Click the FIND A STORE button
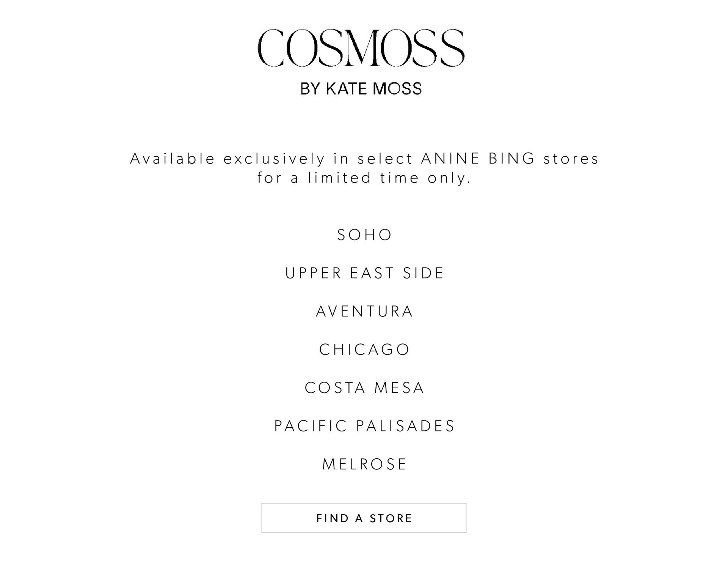The width and height of the screenshot is (728, 562). [364, 518]
